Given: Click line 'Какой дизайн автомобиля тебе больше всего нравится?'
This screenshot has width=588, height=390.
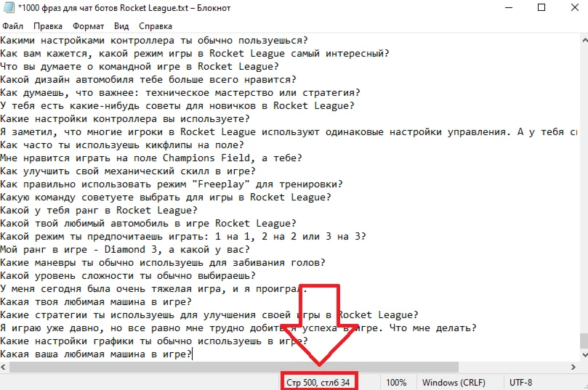Looking at the screenshot, I should click(x=148, y=80).
